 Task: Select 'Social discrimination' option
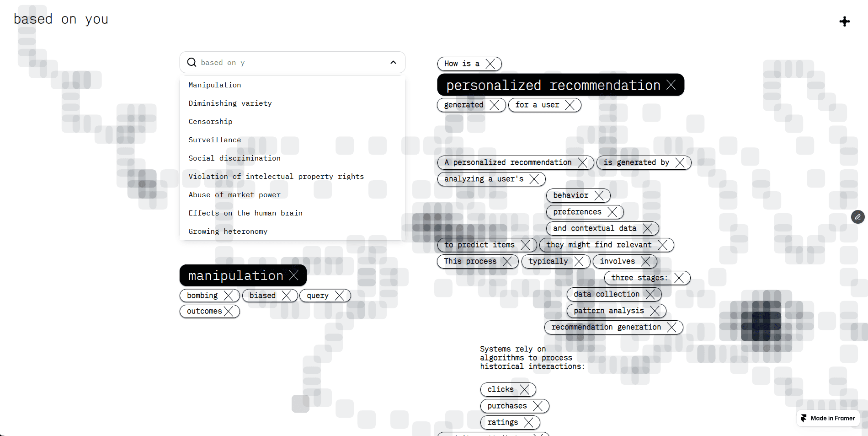coord(292,158)
